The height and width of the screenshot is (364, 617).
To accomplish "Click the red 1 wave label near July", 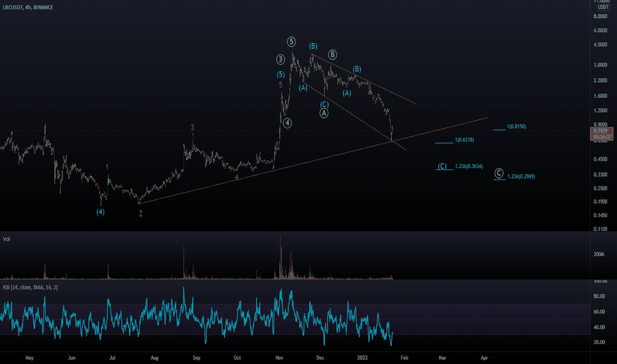I will [x=107, y=167].
